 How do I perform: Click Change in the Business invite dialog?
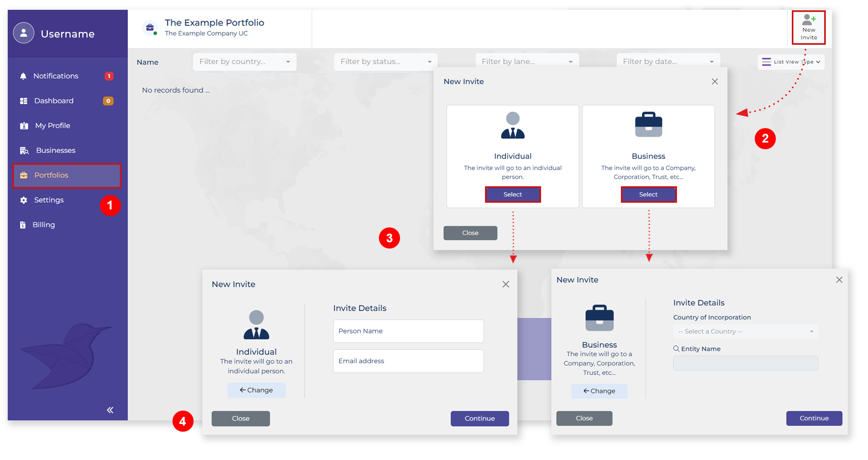tap(599, 391)
